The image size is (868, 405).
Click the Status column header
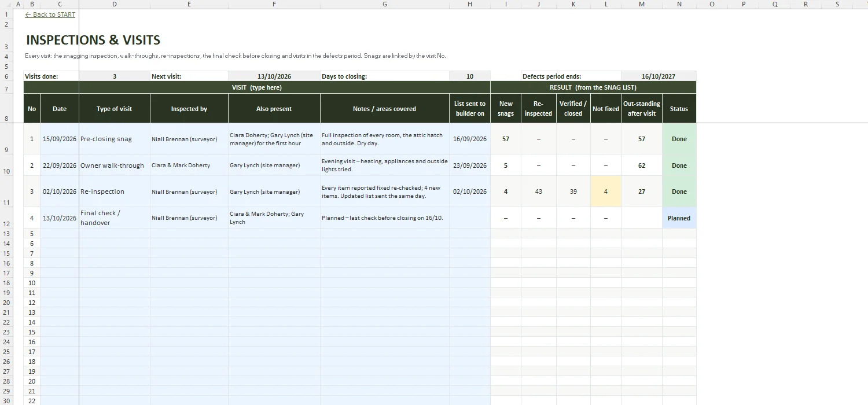point(679,108)
